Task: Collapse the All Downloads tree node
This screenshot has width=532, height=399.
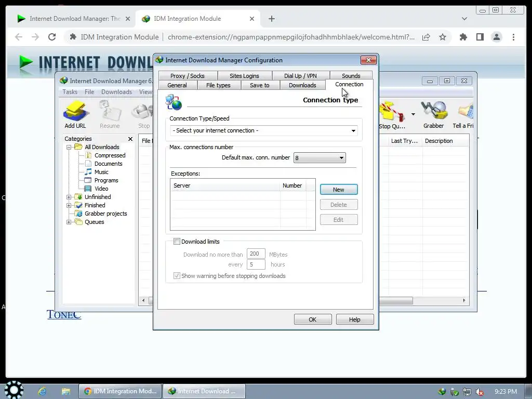Action: [69, 147]
